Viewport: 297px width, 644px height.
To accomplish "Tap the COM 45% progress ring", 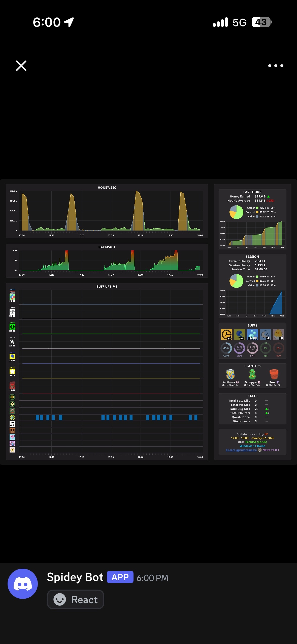I will tap(226, 348).
